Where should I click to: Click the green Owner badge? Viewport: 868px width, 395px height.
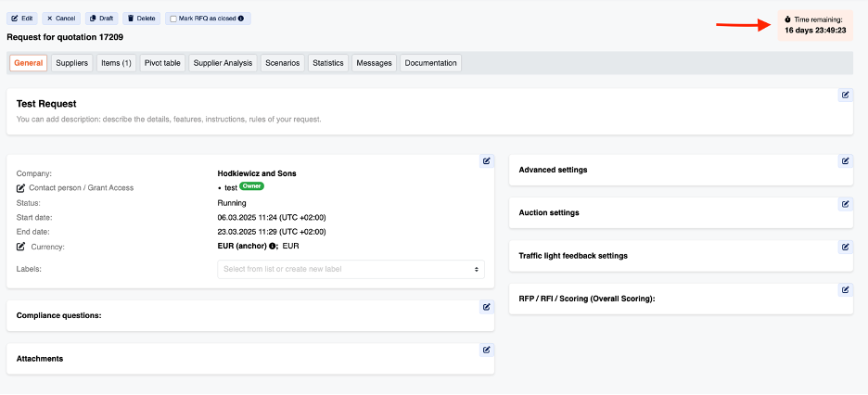[252, 186]
